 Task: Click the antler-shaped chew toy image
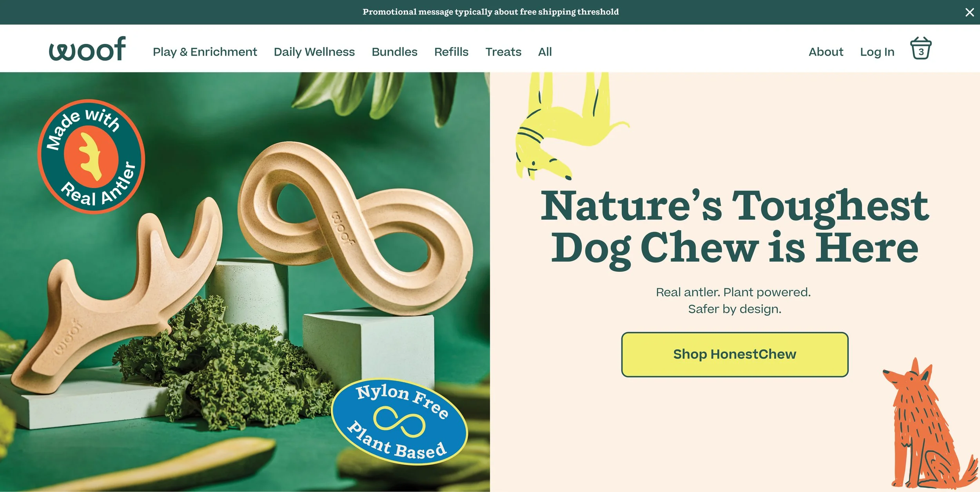[118, 290]
